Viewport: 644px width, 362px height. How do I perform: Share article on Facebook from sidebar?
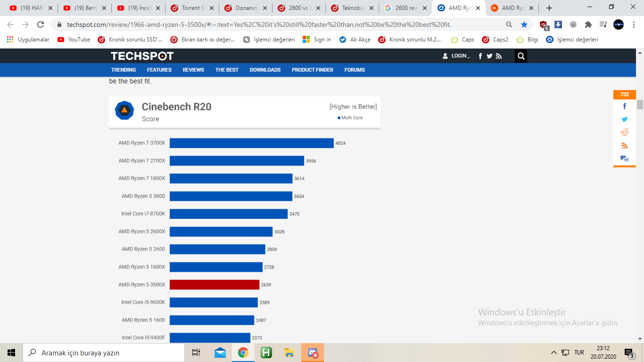pyautogui.click(x=625, y=106)
